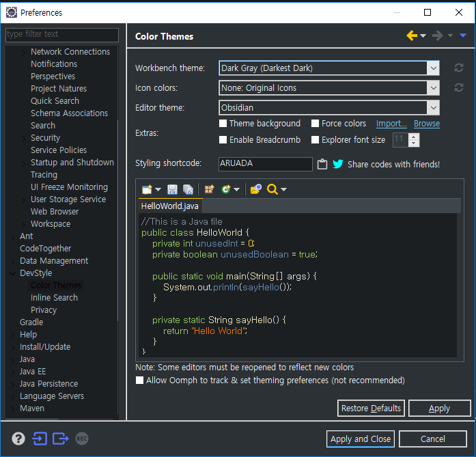Click the Preferences window title icon

12,12
